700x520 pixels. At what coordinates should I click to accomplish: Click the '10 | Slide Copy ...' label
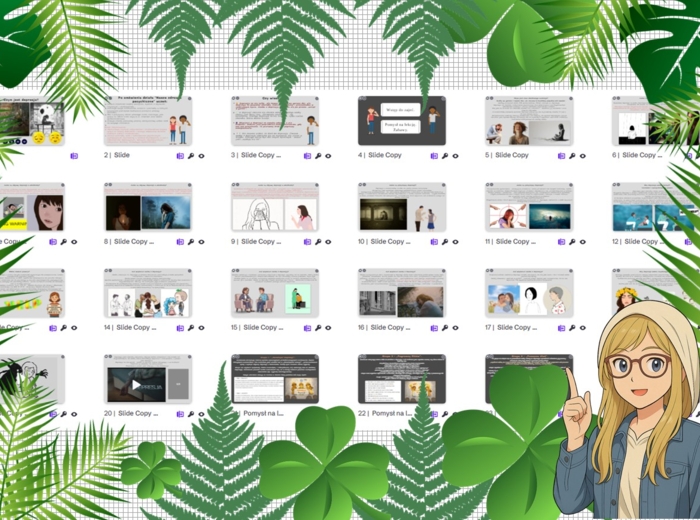384,241
